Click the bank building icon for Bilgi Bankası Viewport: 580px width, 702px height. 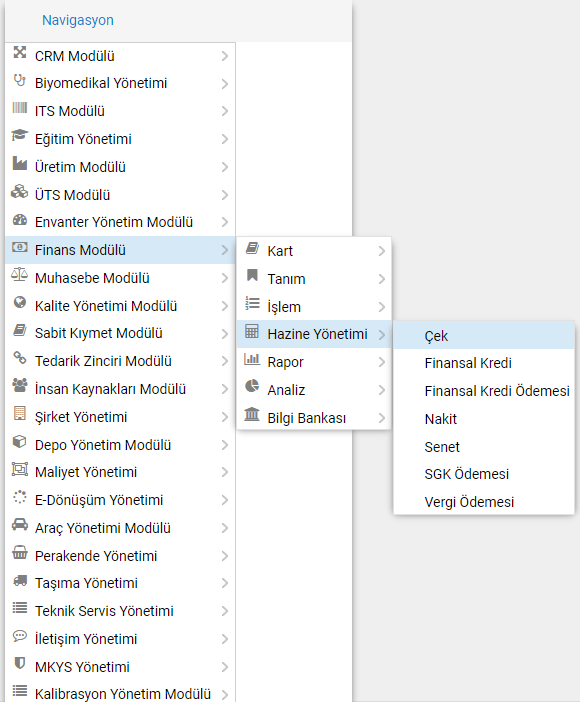pyautogui.click(x=252, y=414)
